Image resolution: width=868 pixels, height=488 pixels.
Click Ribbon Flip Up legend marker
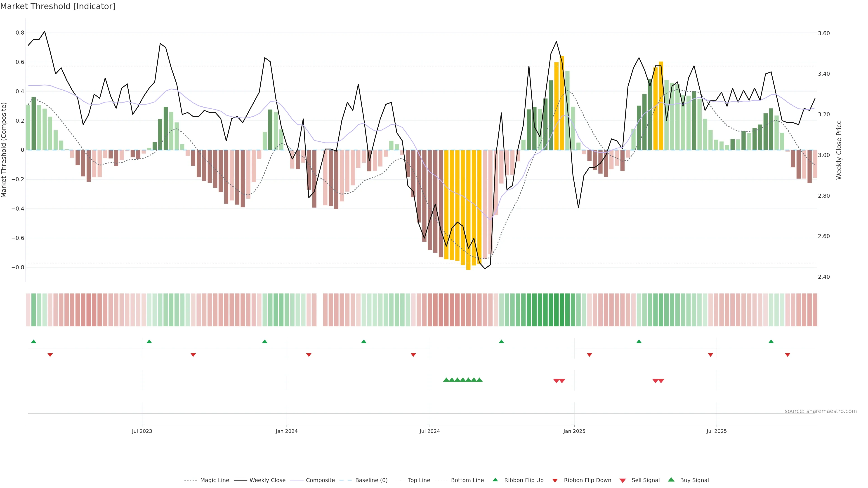[495, 480]
